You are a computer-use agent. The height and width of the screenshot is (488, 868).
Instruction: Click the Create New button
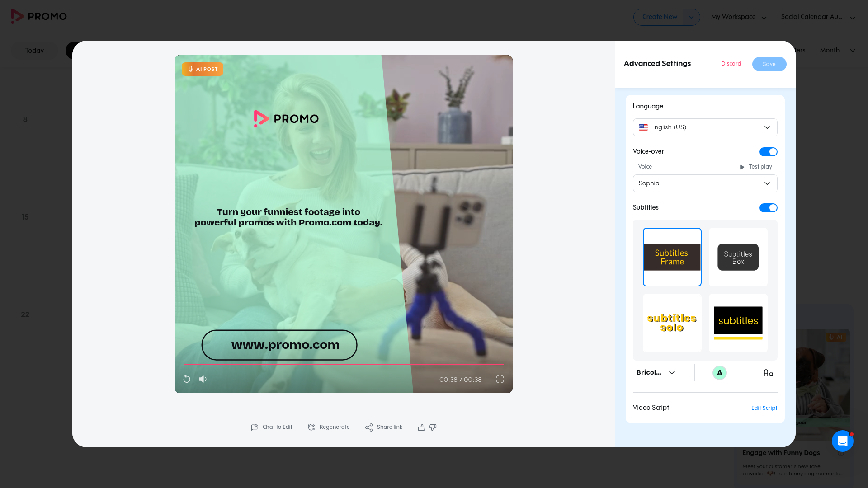[660, 17]
